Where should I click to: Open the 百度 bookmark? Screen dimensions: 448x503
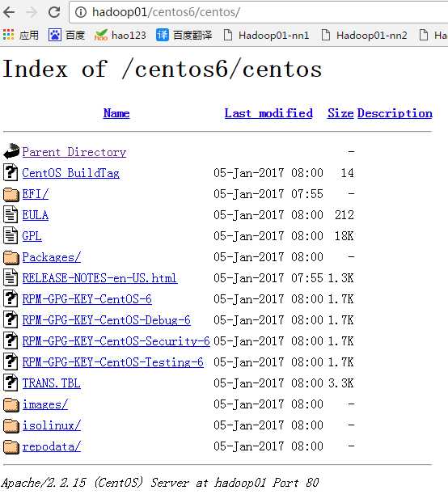click(66, 35)
